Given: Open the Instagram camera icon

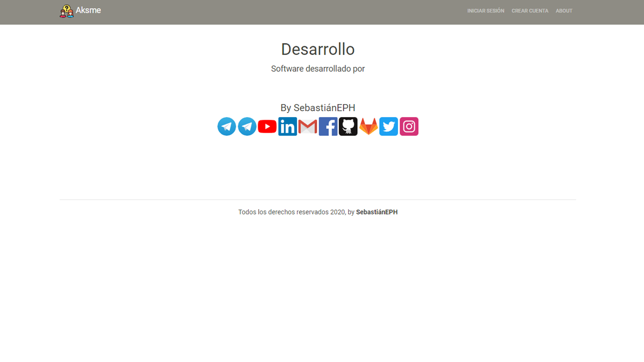Looking at the screenshot, I should [409, 126].
